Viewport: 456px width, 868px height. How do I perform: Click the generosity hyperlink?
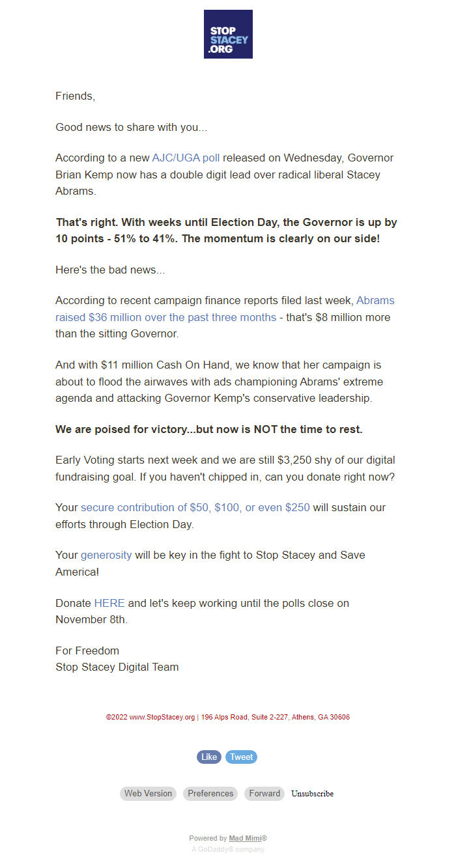(106, 555)
